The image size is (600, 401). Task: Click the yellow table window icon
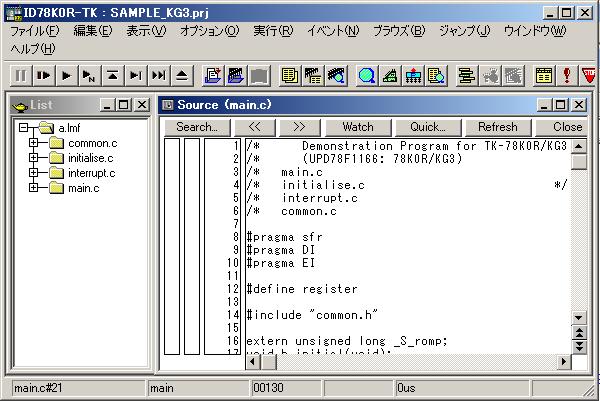(x=543, y=75)
